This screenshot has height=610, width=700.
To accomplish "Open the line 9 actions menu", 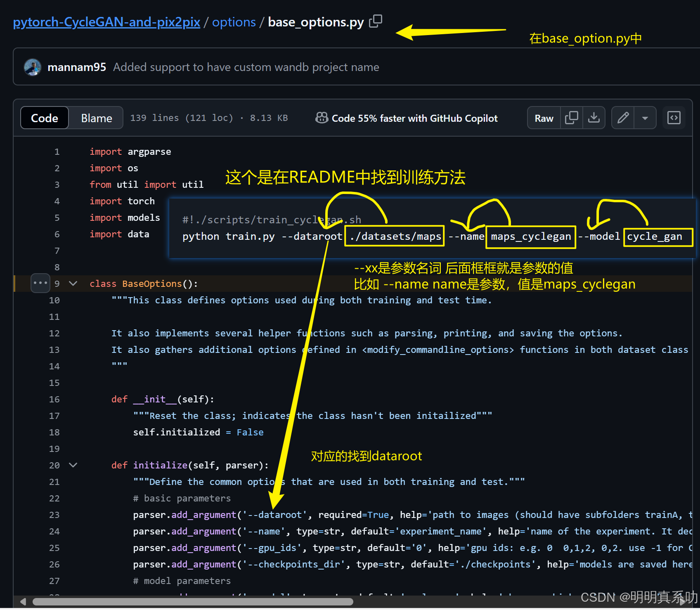I will pyautogui.click(x=40, y=283).
